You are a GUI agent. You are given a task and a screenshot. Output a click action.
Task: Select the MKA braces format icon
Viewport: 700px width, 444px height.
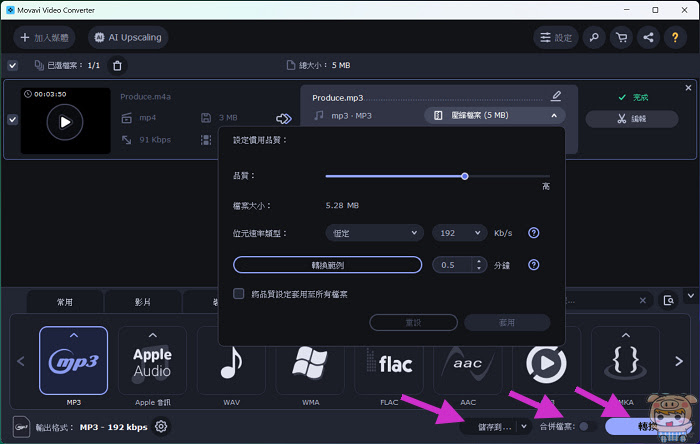pos(625,361)
